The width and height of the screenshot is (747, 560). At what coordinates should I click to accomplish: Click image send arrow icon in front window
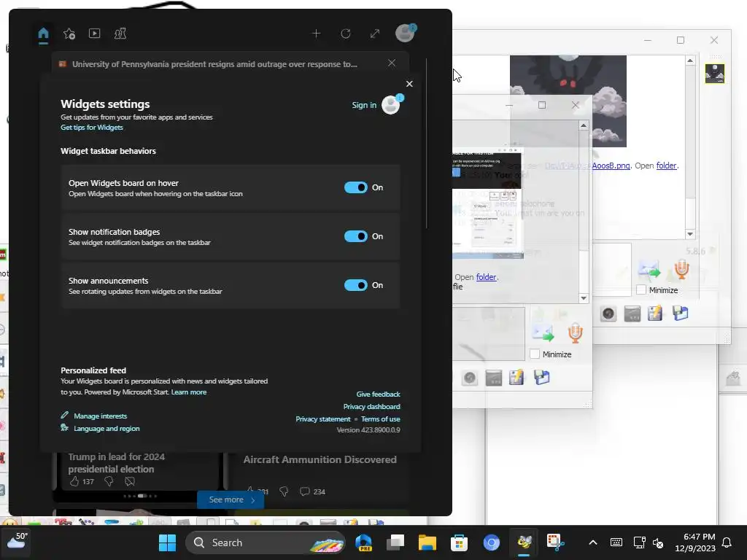click(543, 332)
